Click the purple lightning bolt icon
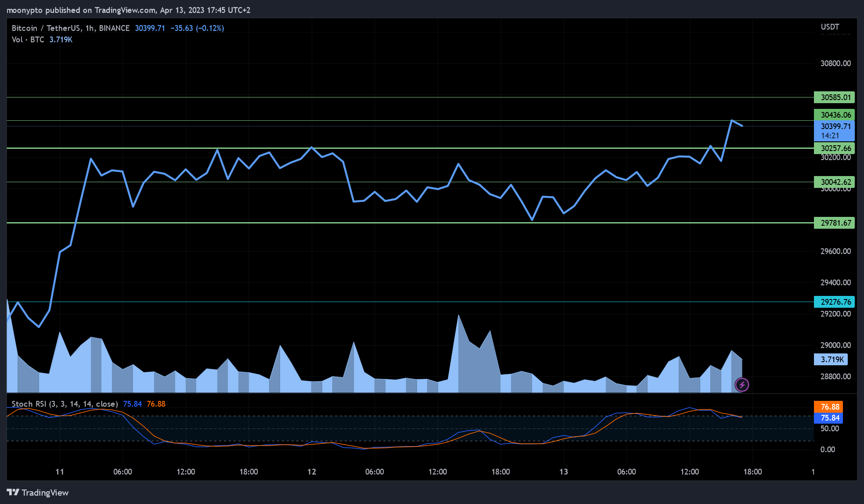Screen dimensions: 864x504 coord(742,385)
